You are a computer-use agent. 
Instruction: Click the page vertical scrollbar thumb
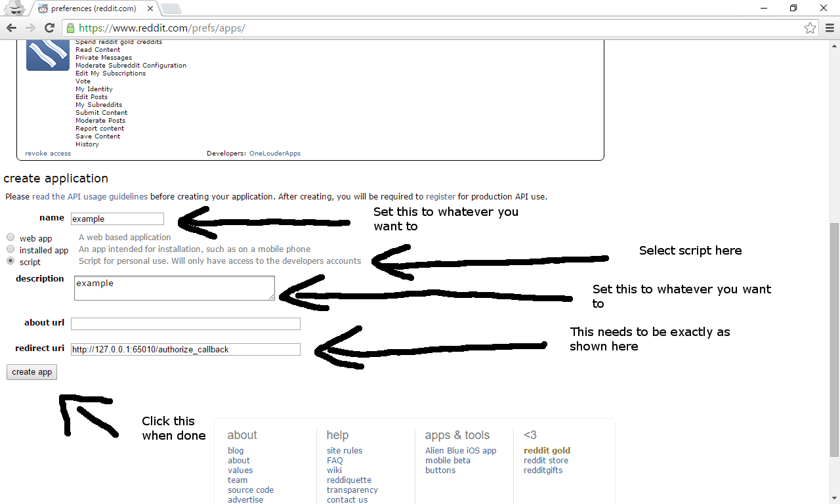click(835, 339)
